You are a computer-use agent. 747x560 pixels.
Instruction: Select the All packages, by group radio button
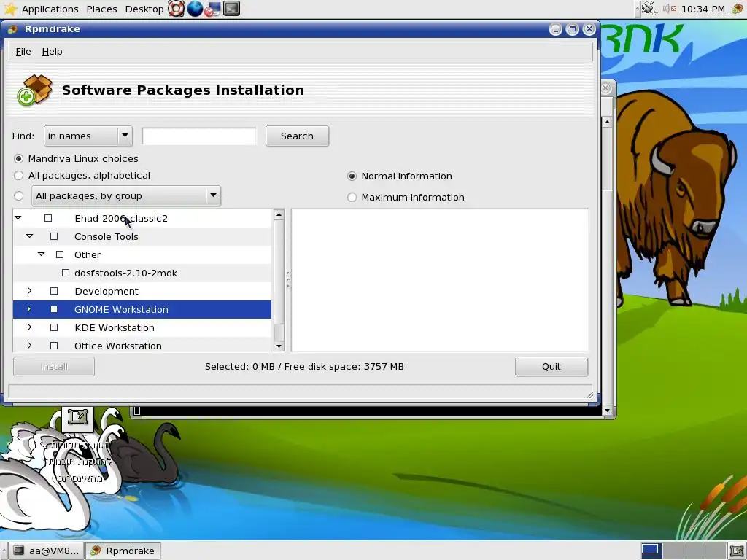tap(18, 195)
